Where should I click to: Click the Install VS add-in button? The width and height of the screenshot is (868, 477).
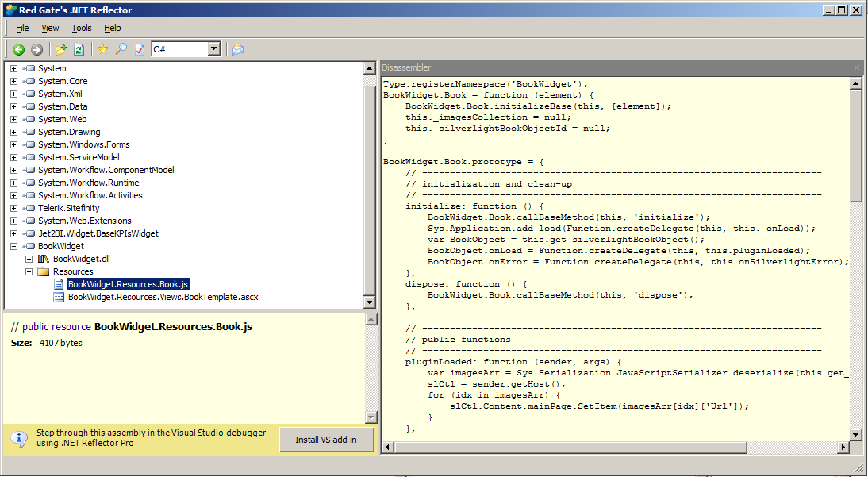point(326,440)
